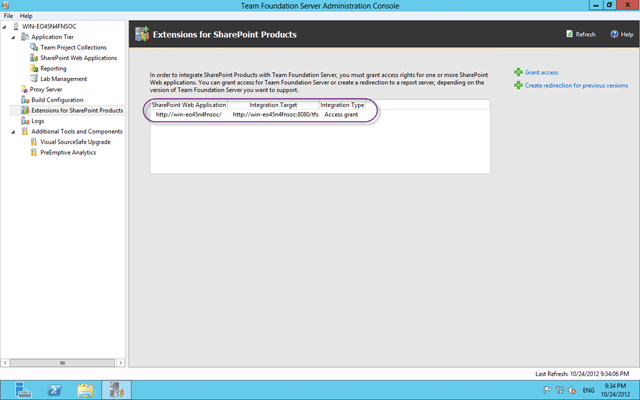Collapse the WIN-EO45N4FNSOC root node
The width and height of the screenshot is (640, 400).
[4, 27]
